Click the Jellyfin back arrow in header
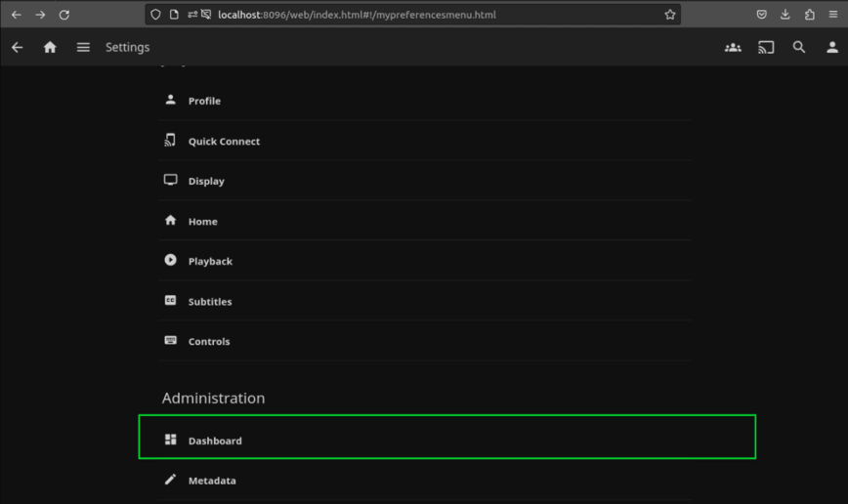Viewport: 848px width, 504px height. click(x=18, y=48)
